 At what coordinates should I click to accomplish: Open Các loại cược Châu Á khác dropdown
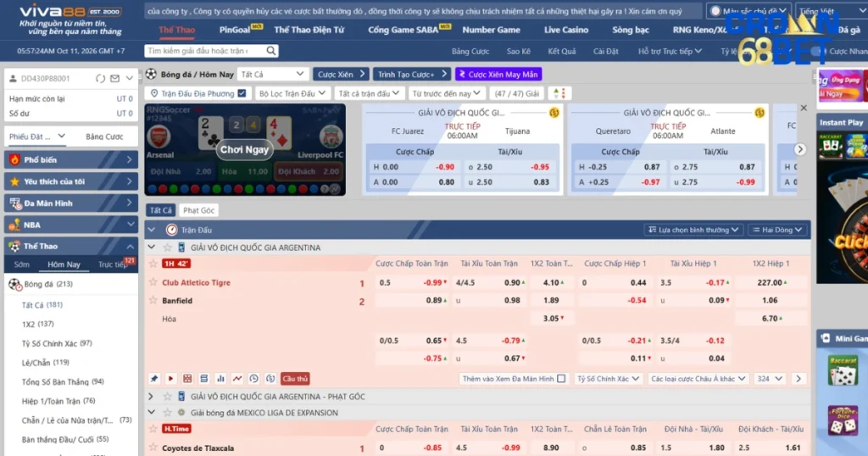click(698, 379)
